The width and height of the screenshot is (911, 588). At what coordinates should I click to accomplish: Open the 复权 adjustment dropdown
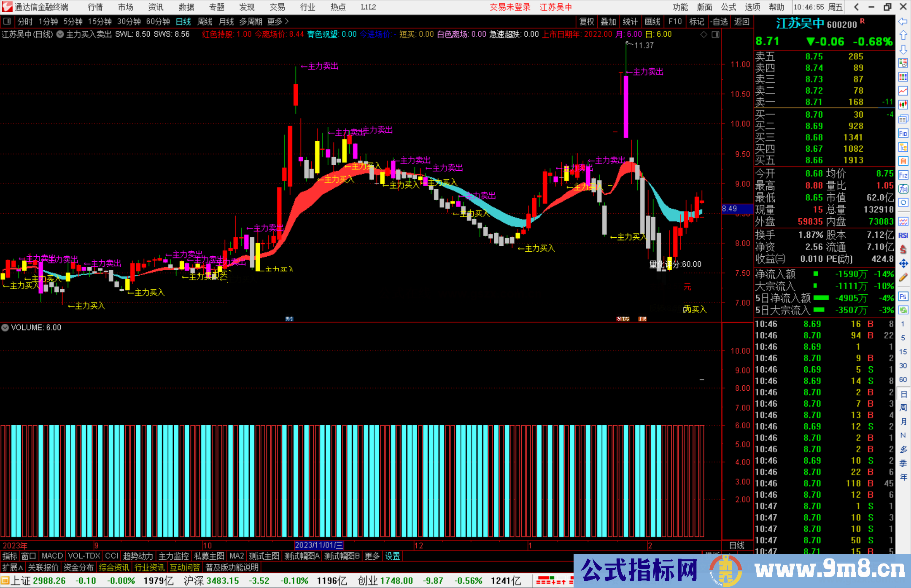click(x=587, y=21)
